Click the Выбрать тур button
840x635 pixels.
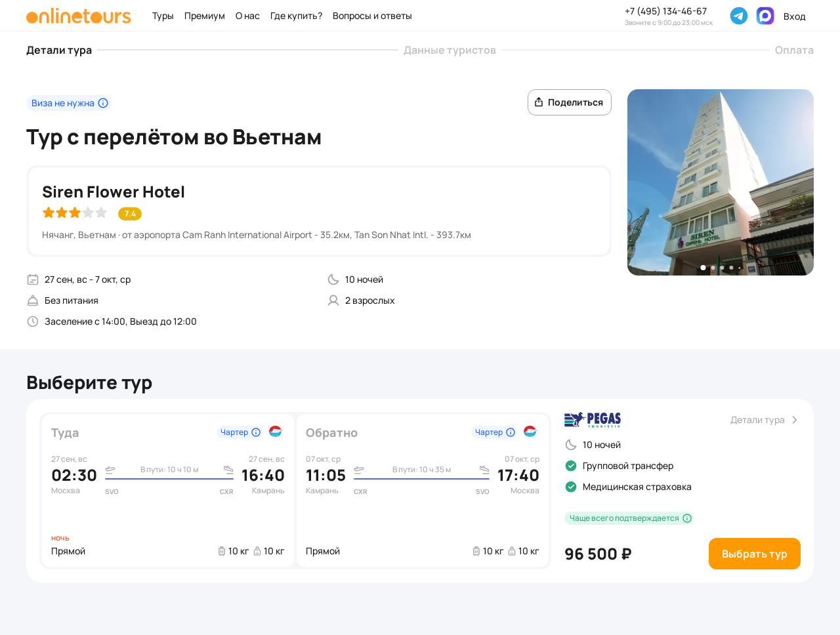pyautogui.click(x=755, y=554)
